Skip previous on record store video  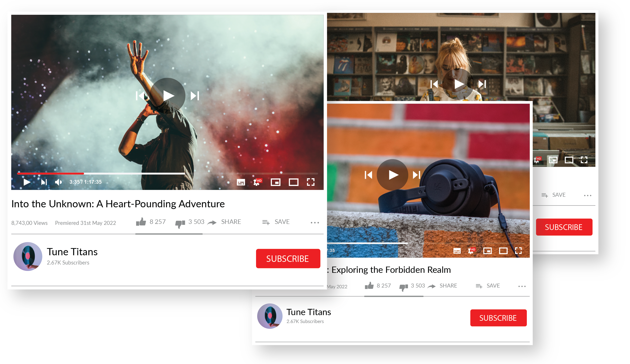[434, 84]
